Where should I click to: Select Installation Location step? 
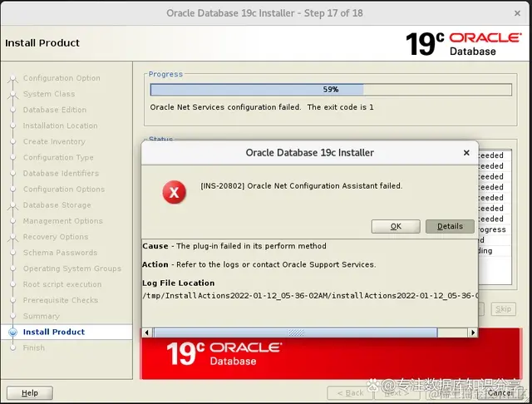(x=60, y=126)
